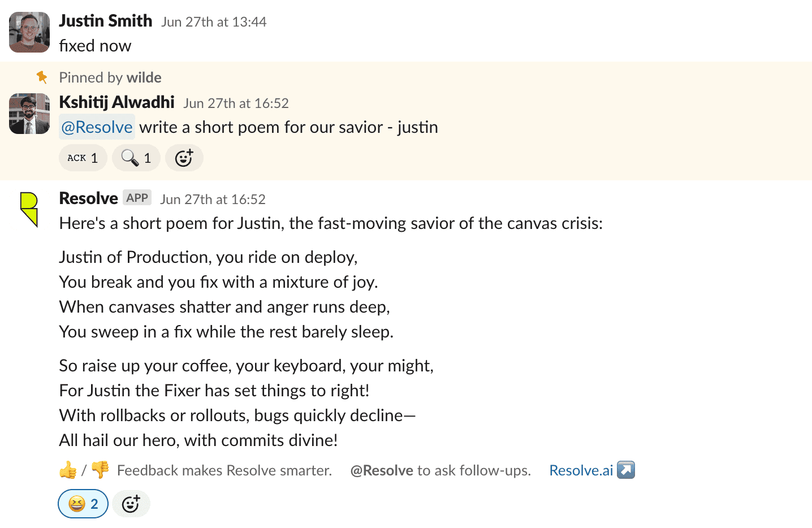Click the @Resolve mention in Kshitij's message
Image resolution: width=812 pixels, height=528 pixels.
(x=97, y=127)
